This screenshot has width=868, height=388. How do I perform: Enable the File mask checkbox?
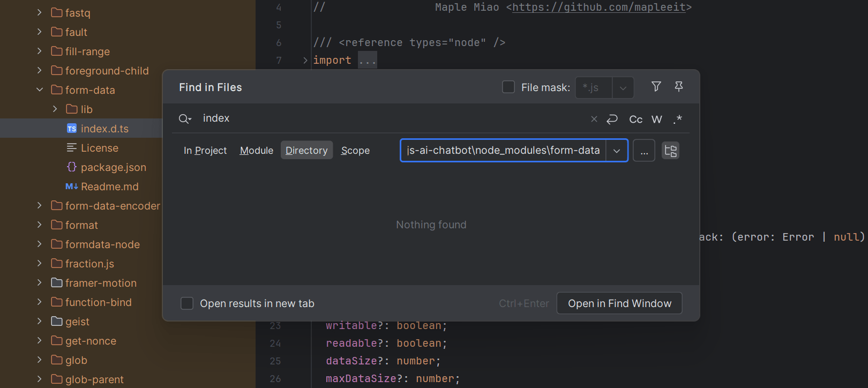click(508, 87)
